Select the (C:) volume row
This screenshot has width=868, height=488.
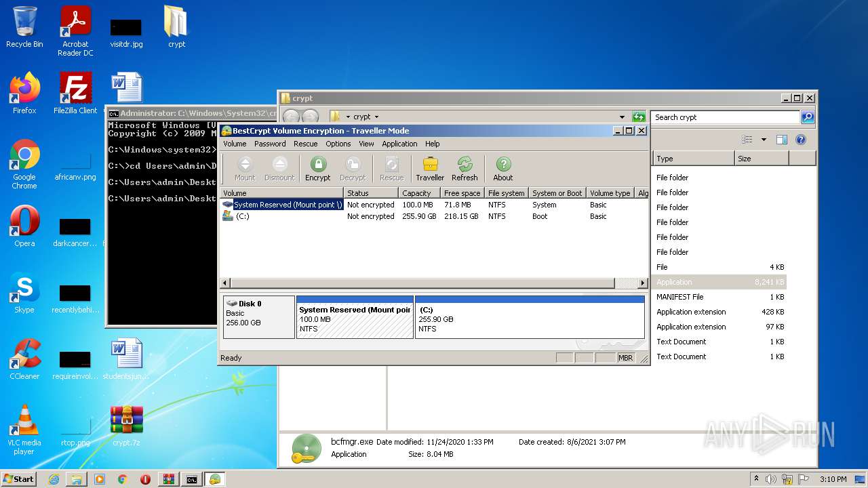click(x=434, y=216)
